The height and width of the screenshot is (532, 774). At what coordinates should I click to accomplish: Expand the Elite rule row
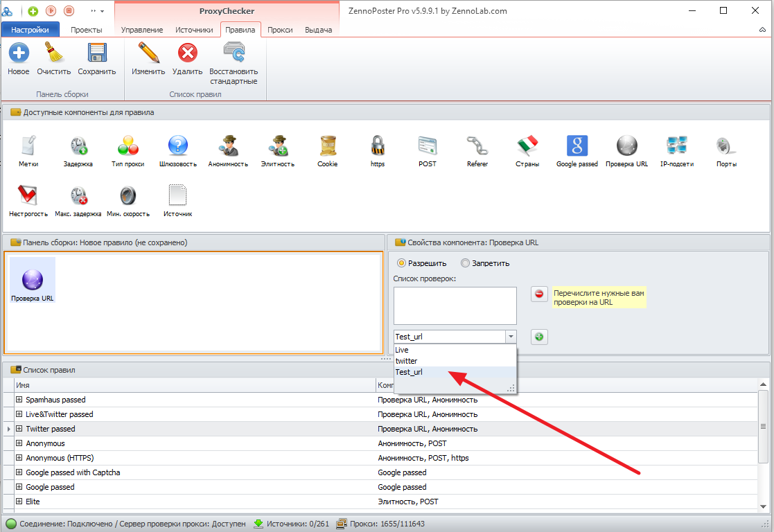[19, 501]
